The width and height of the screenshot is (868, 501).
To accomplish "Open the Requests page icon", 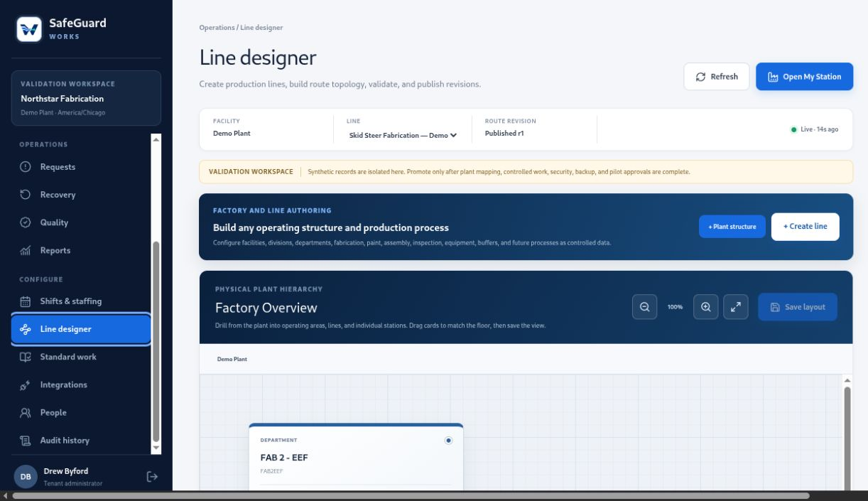I will point(26,167).
